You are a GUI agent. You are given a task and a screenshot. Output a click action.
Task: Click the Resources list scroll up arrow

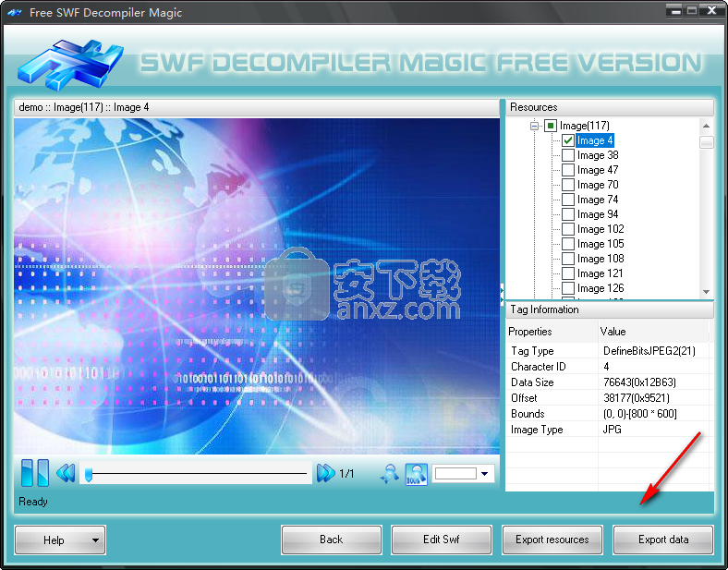point(706,126)
